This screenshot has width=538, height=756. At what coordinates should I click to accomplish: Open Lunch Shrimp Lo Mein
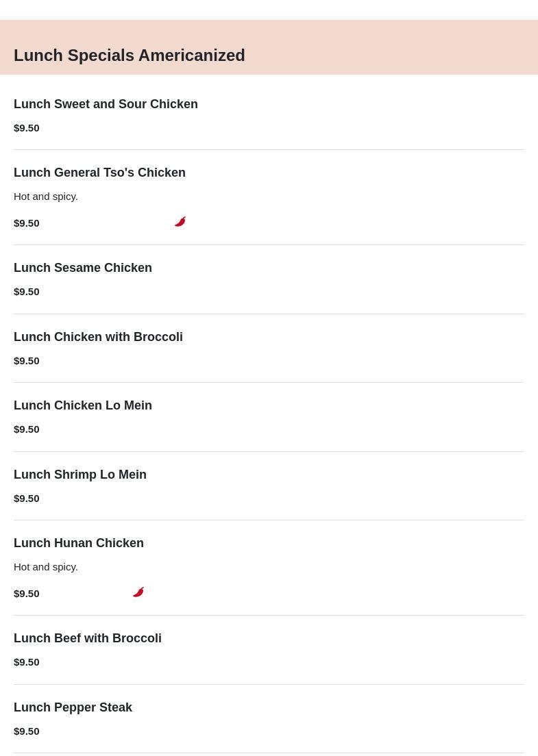pyautogui.click(x=80, y=475)
